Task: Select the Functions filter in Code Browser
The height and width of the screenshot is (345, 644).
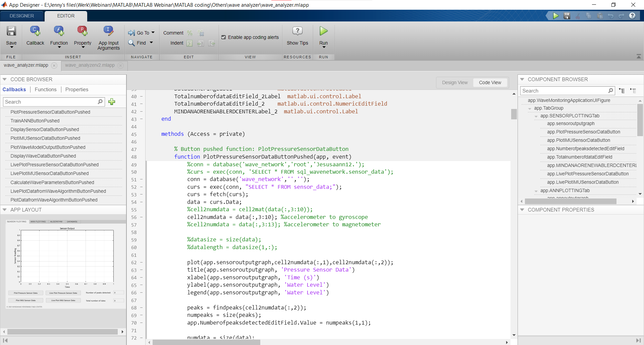Action: 45,89
